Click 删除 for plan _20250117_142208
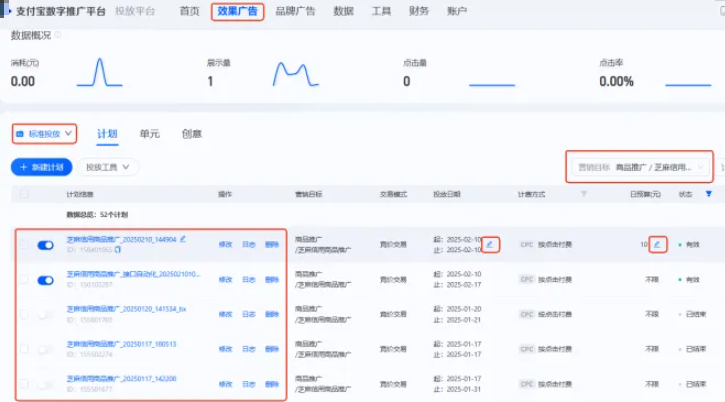The width and height of the screenshot is (725, 402). pyautogui.click(x=272, y=384)
